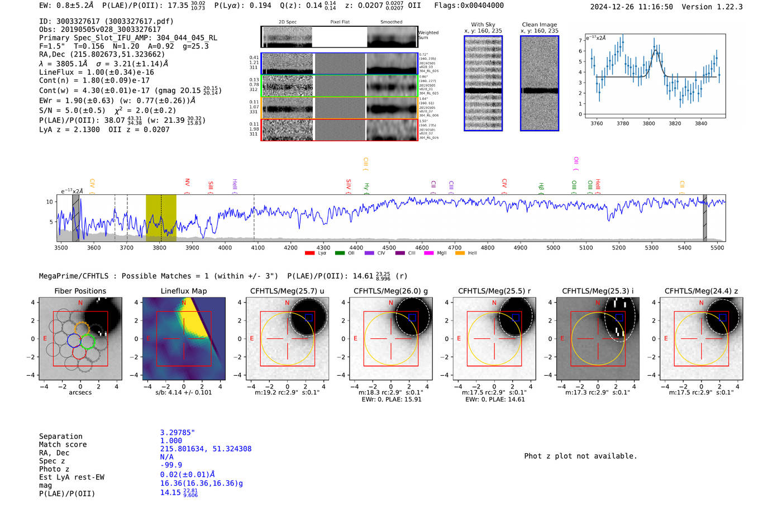Click the blue 215.801634, 51.324308 coordinates
Image resolution: width=782 pixels, height=532 pixels.
pyautogui.click(x=206, y=449)
